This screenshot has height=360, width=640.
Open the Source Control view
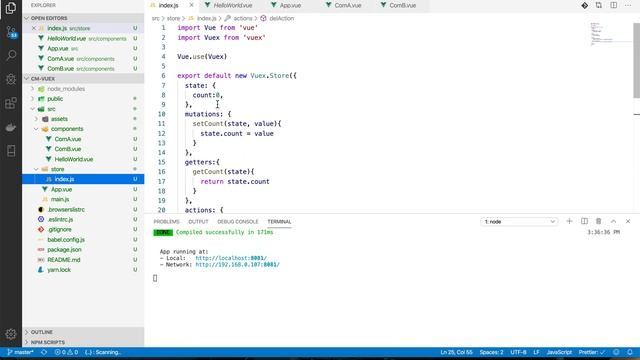coord(11,32)
